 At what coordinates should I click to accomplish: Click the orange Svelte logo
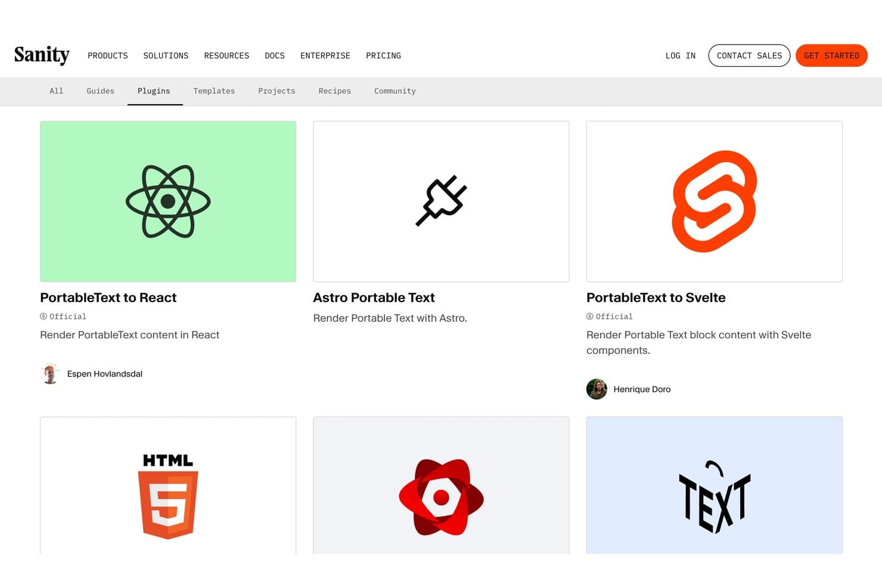(714, 201)
